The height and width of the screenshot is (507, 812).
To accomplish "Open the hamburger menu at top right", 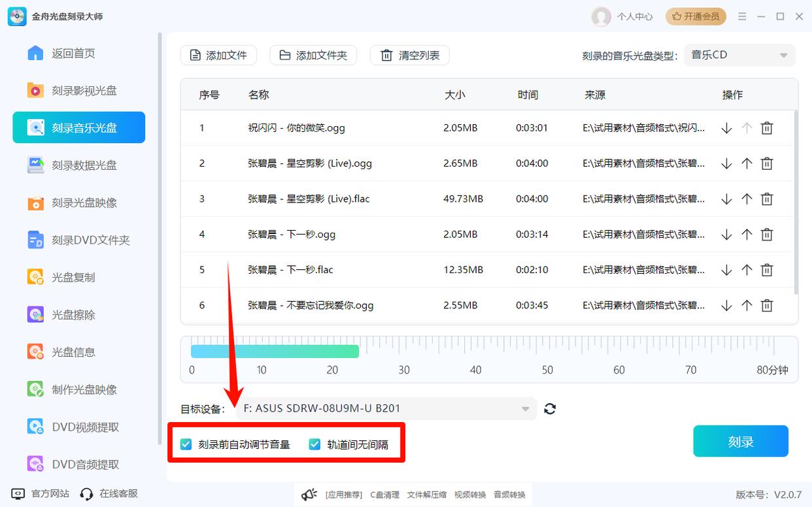I will click(x=742, y=16).
